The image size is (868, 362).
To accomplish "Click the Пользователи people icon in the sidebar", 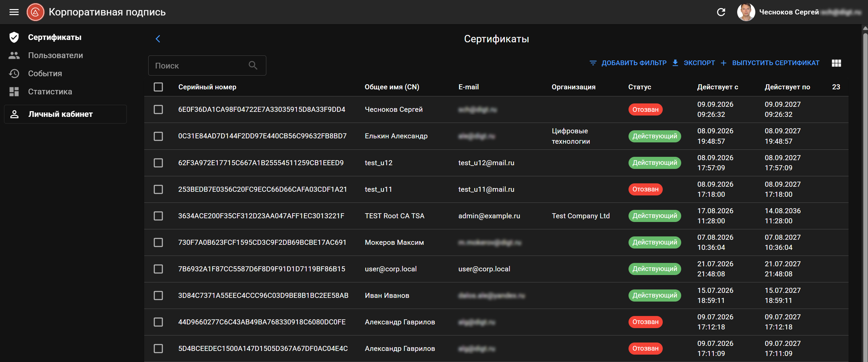I will tap(14, 55).
